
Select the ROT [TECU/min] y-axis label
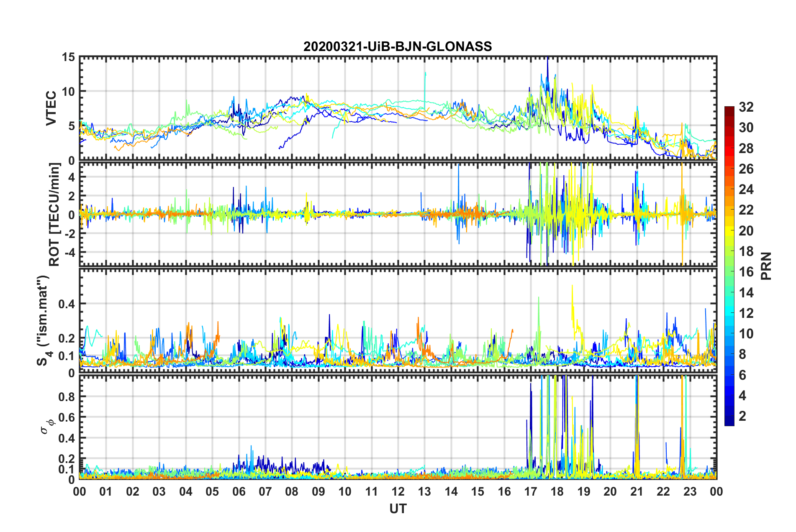(54, 215)
